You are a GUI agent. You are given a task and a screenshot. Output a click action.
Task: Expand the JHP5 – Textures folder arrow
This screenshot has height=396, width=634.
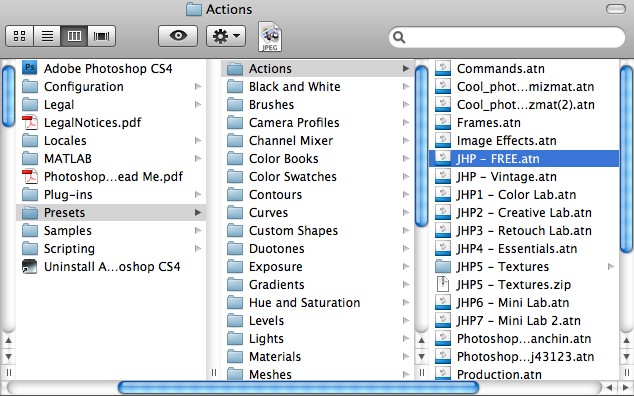(611, 267)
